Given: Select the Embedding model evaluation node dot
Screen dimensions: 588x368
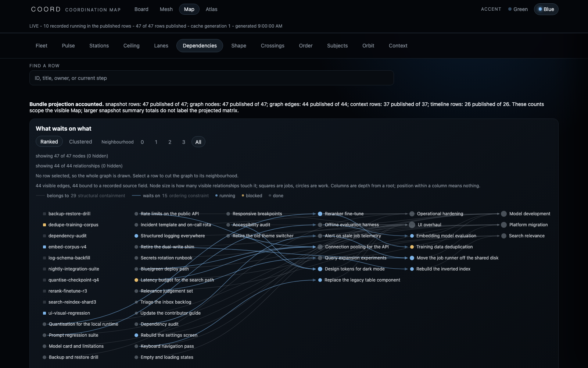Looking at the screenshot, I should 412,236.
